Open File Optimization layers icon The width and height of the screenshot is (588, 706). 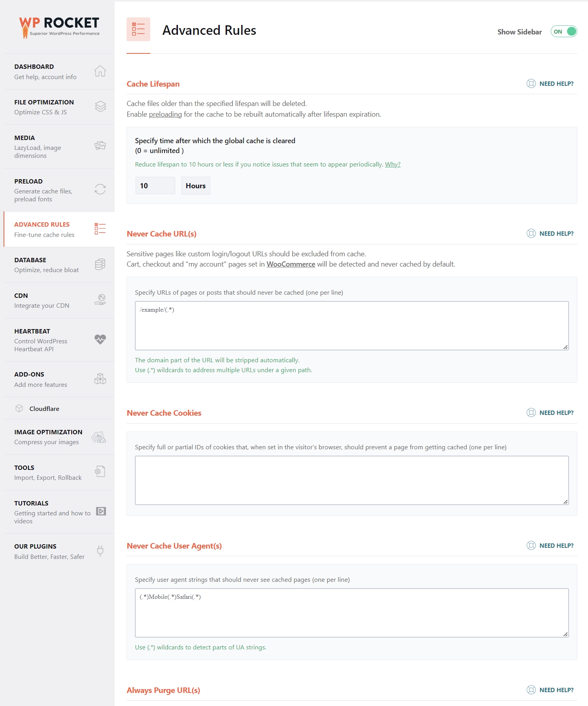coord(100,106)
